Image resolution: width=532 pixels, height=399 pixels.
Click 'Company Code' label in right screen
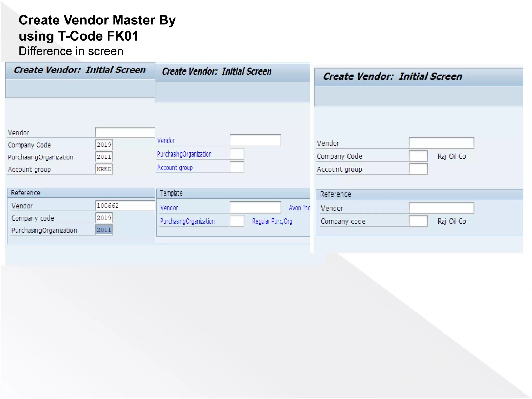(340, 156)
